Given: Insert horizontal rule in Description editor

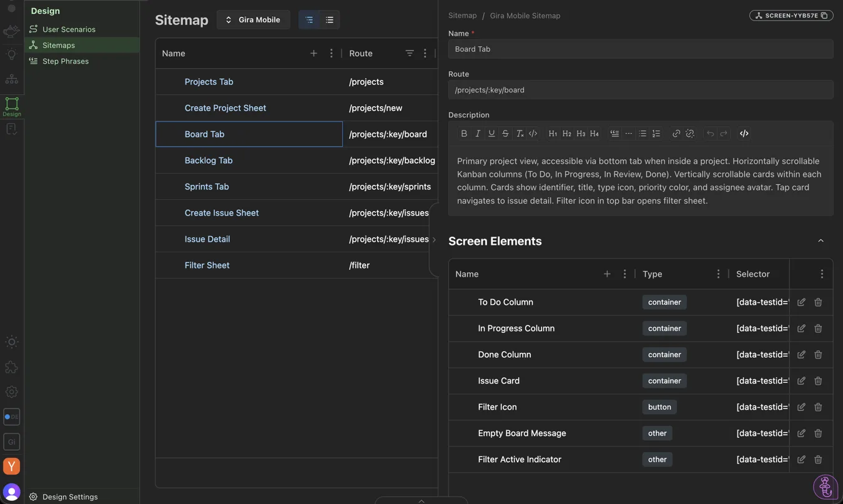Looking at the screenshot, I should (x=628, y=134).
